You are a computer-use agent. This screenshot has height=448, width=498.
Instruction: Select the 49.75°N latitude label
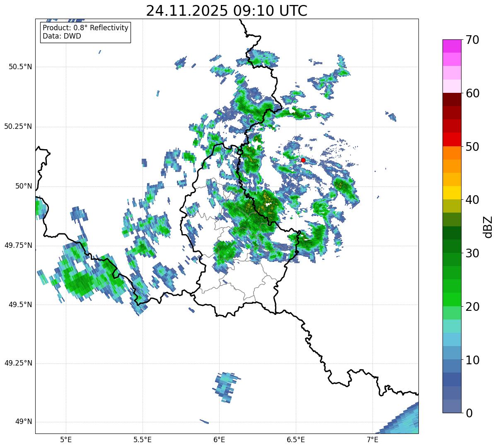pyautogui.click(x=18, y=245)
